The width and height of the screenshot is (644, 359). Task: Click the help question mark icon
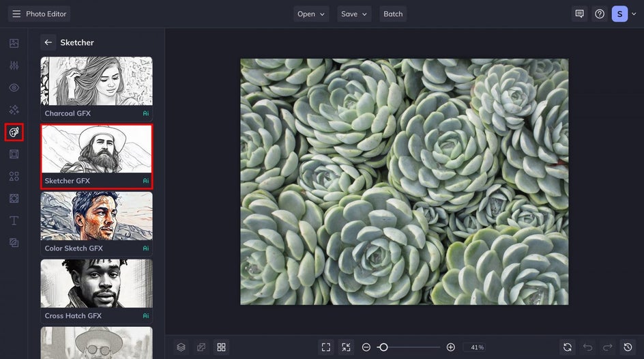click(600, 14)
